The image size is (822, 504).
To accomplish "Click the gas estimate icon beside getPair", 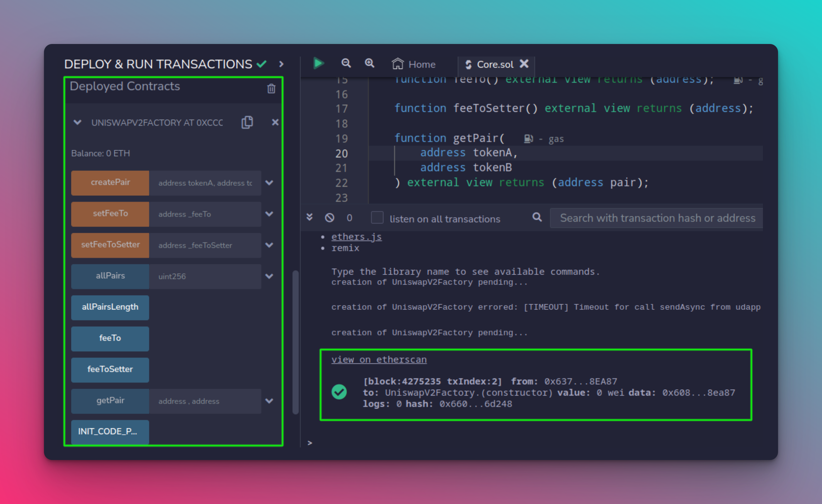I will click(x=529, y=139).
